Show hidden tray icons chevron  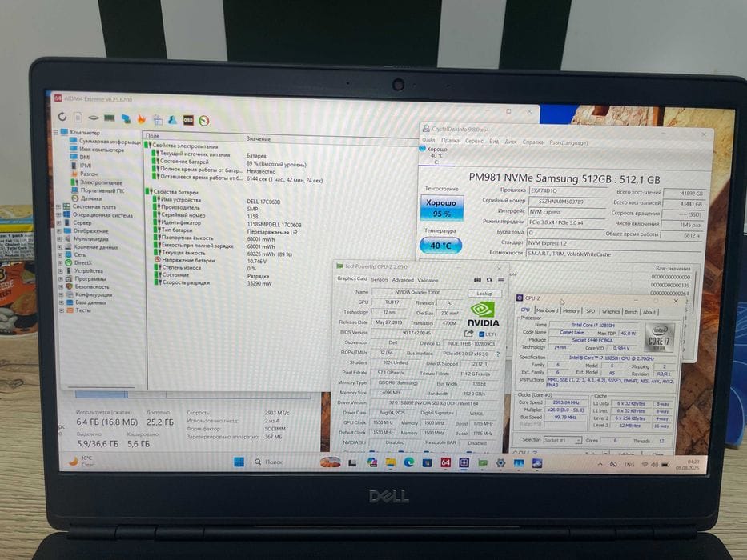[600, 464]
